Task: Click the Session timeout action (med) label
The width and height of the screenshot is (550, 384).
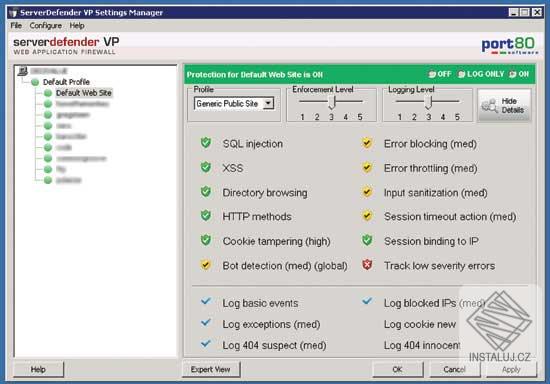Action: (x=450, y=217)
